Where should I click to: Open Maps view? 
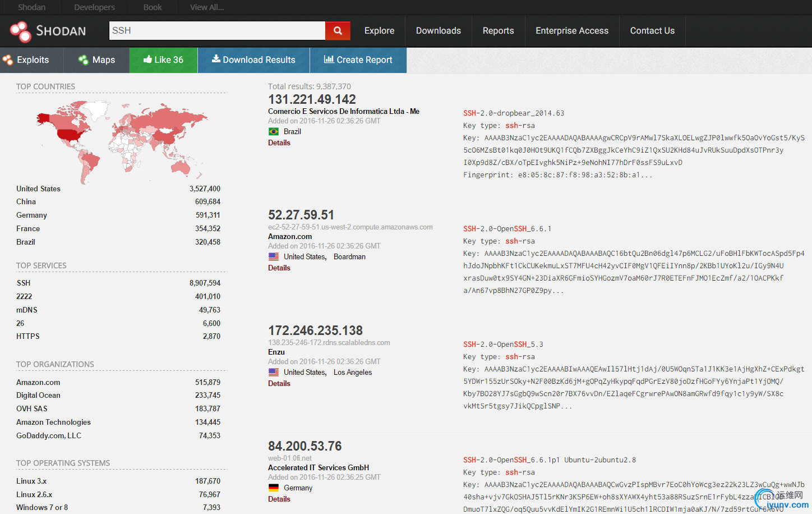[96, 60]
